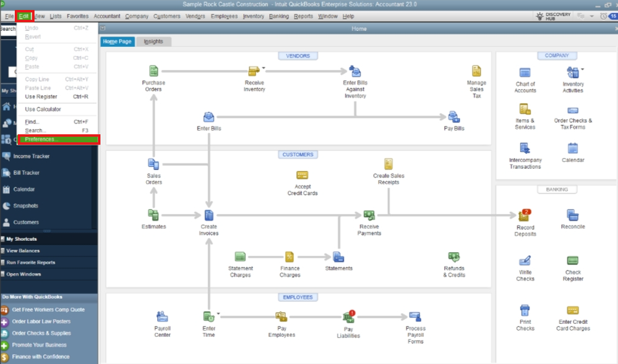618x364 pixels.
Task: Click Inventory Activities icon
Action: pos(573,73)
